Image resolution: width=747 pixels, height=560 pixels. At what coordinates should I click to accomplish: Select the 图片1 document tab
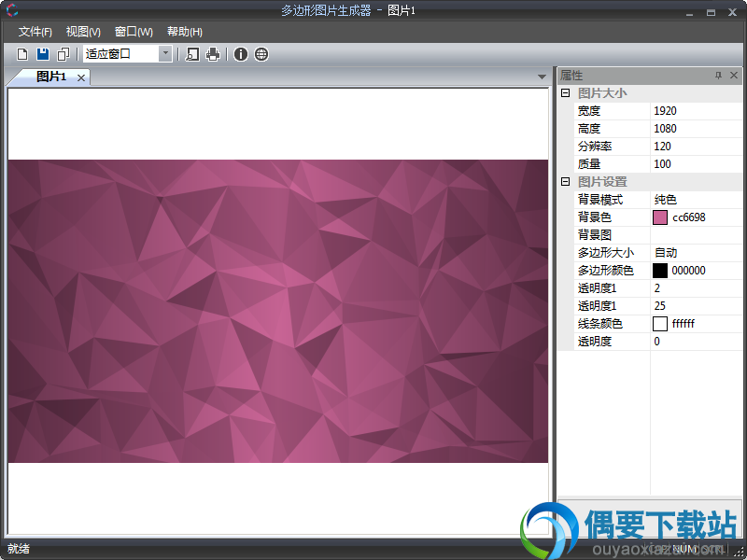coord(51,77)
